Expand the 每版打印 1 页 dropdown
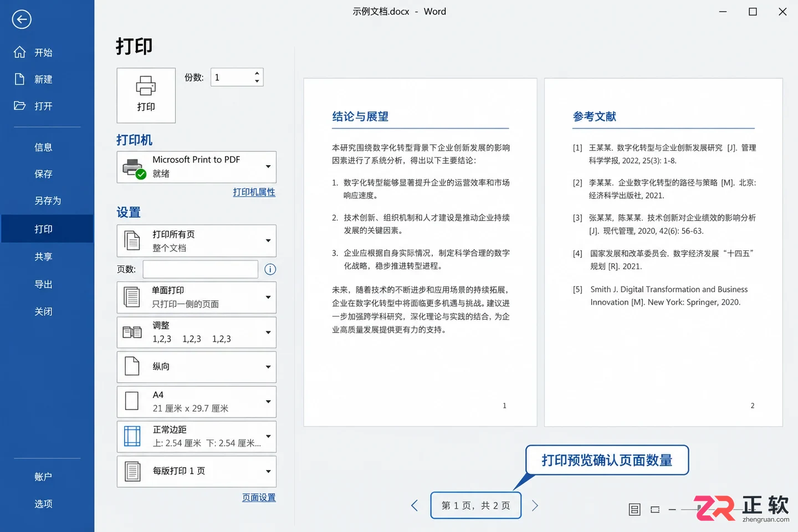This screenshot has width=798, height=532. 268,472
